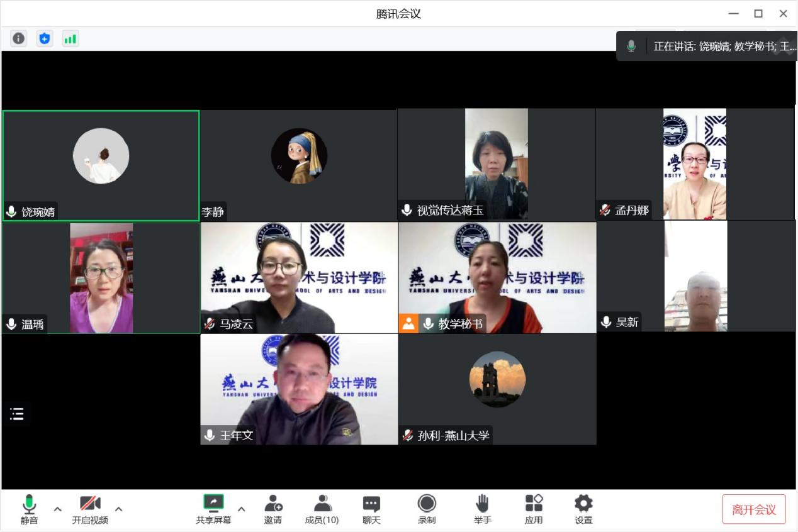The width and height of the screenshot is (798, 532).
Task: Expand audio options arrow beside 静音
Action: point(58,509)
